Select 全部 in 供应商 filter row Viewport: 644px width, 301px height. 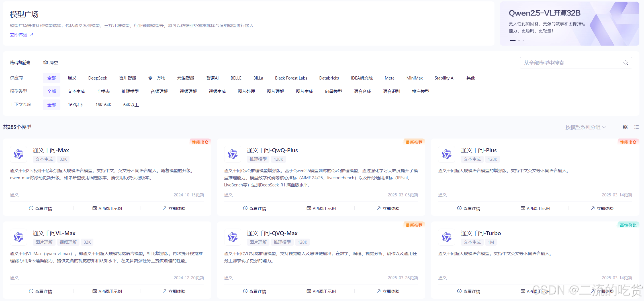coord(52,78)
